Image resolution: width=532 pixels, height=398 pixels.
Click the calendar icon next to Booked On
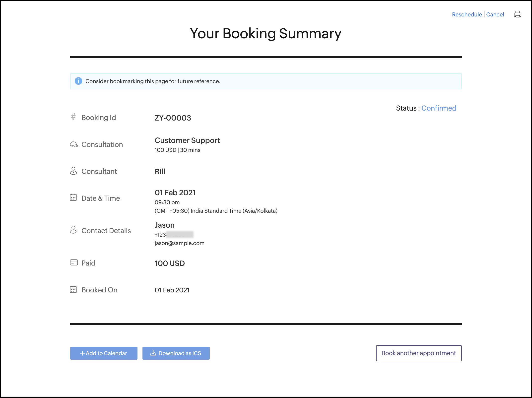73,289
